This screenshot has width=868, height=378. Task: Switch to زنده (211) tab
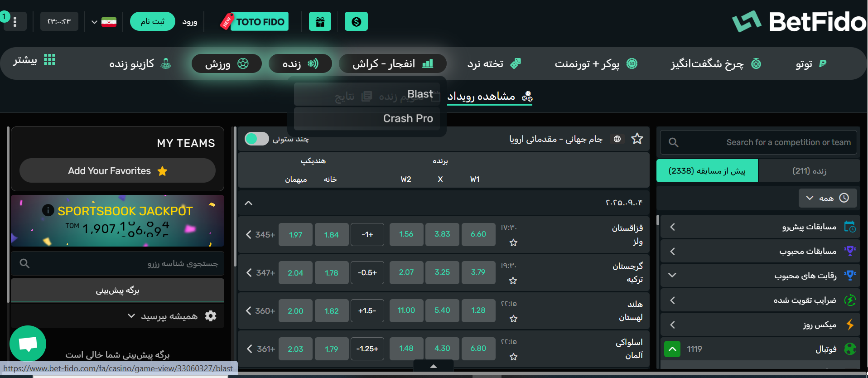point(809,171)
